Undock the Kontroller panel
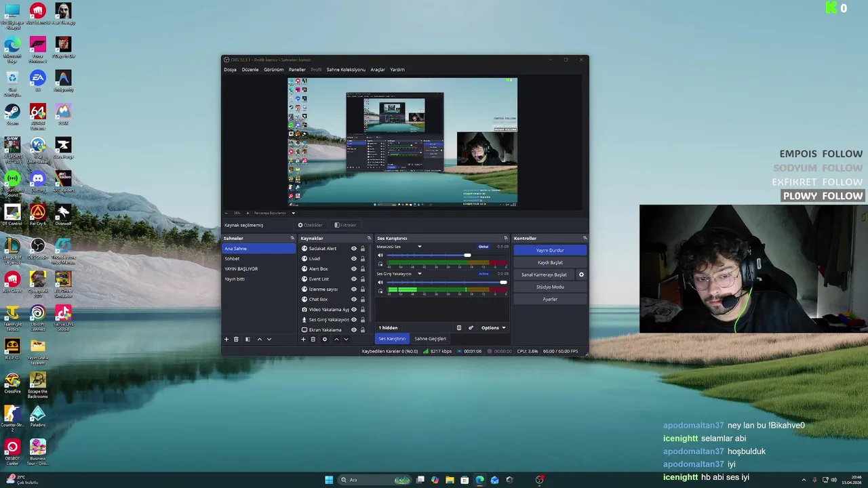This screenshot has height=488, width=868. 585,238
